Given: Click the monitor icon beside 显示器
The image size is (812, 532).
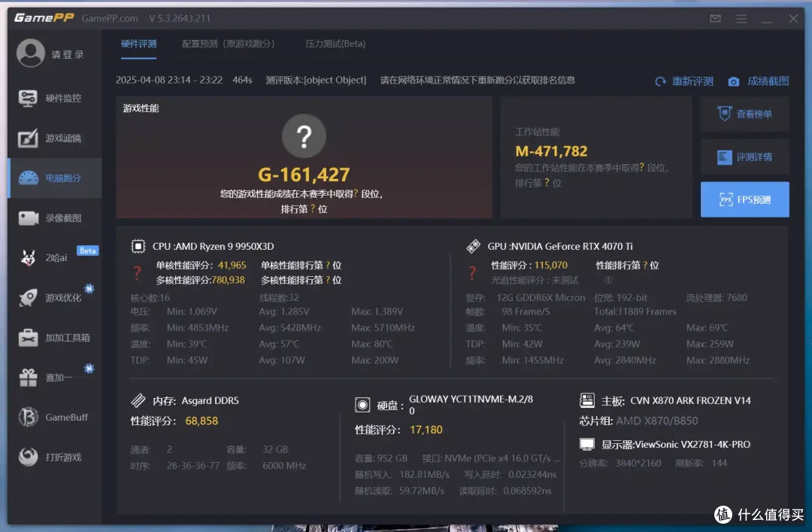Looking at the screenshot, I should tap(586, 445).
